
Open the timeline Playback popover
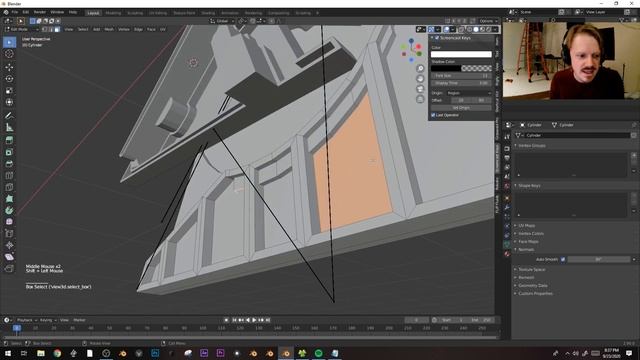(27, 320)
